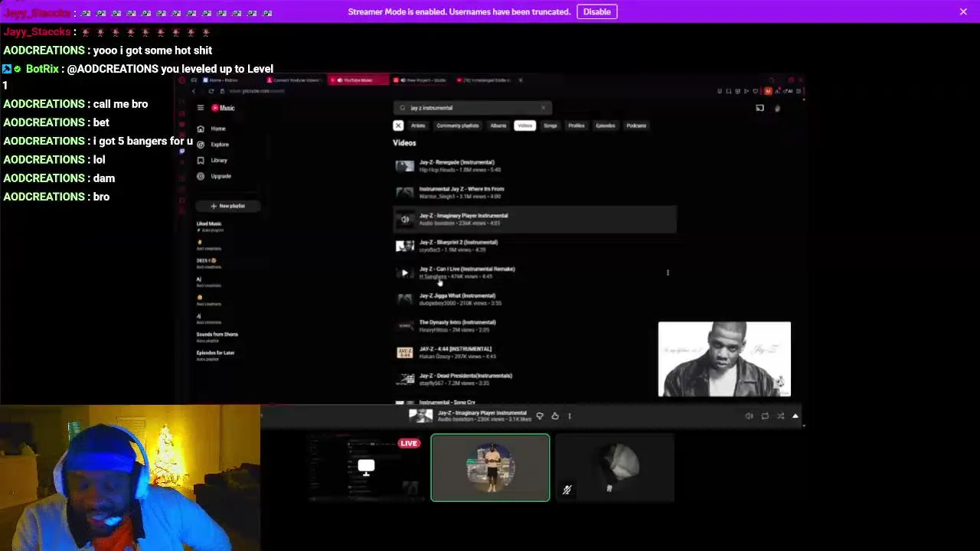Select the LIVE screen-share stream tile
This screenshot has height=551, width=980.
pyautogui.click(x=366, y=468)
